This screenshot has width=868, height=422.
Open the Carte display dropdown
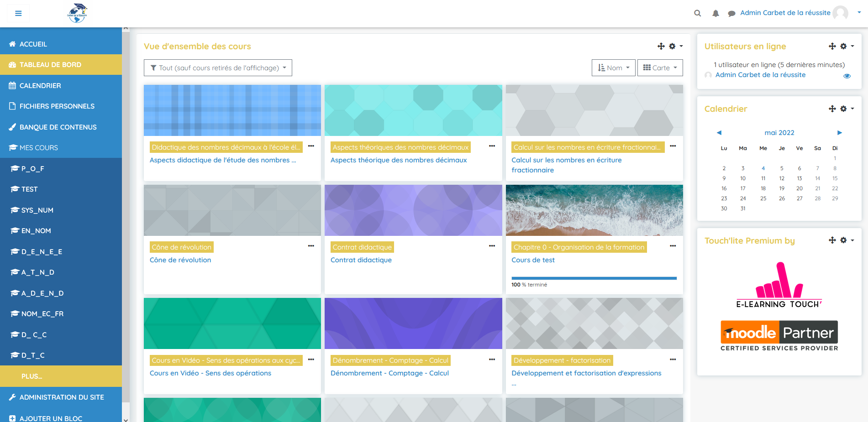(x=660, y=68)
